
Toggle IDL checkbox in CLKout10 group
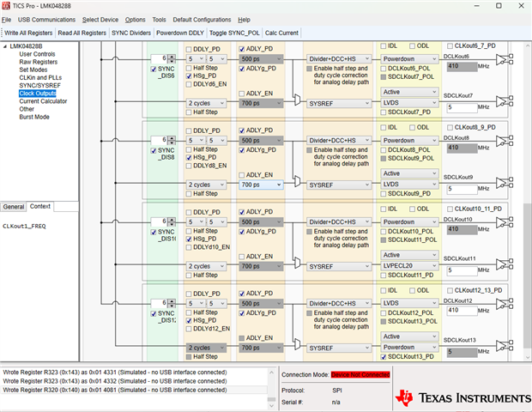(384, 209)
